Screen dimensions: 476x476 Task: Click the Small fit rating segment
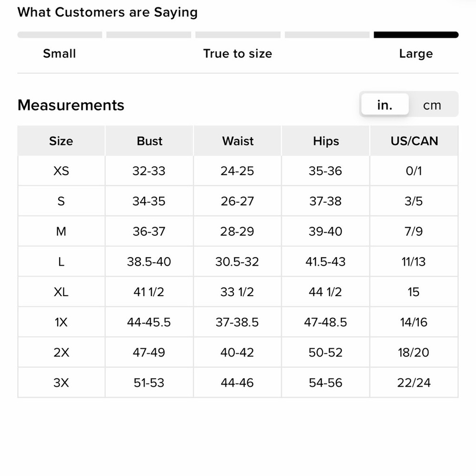coord(60,35)
